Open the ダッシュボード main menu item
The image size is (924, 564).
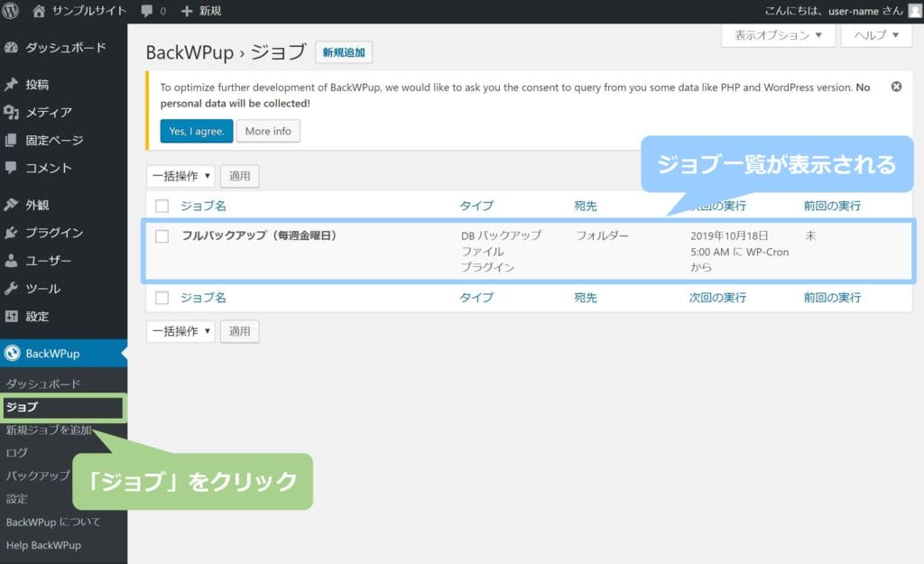[65, 48]
